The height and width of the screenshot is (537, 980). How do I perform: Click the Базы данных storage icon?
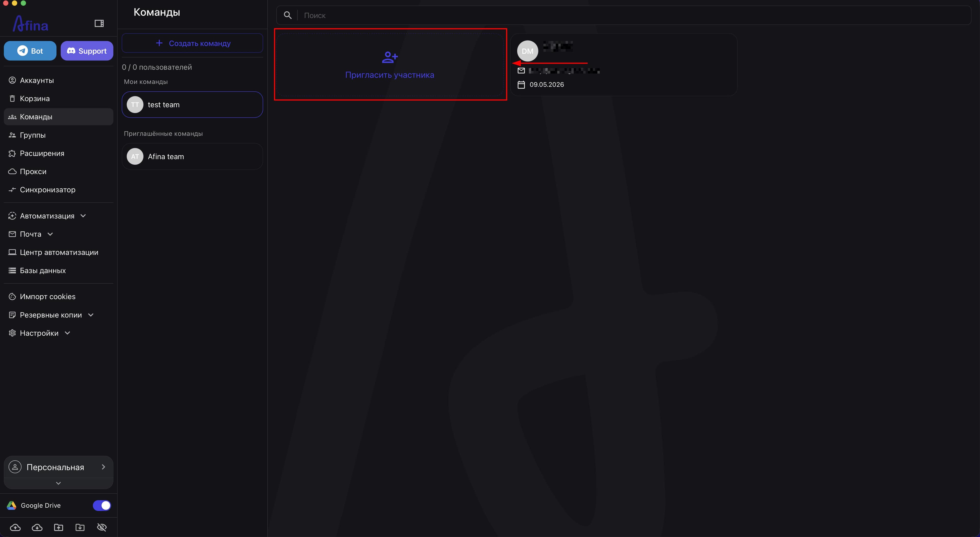click(x=12, y=271)
